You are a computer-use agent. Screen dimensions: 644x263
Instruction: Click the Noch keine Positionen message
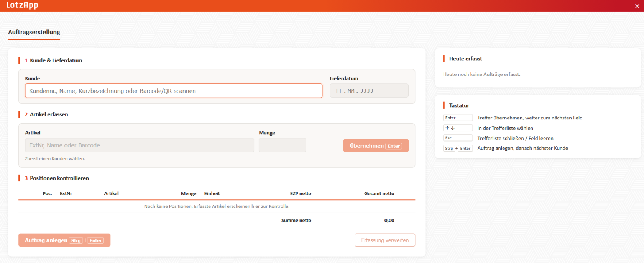[x=217, y=206]
